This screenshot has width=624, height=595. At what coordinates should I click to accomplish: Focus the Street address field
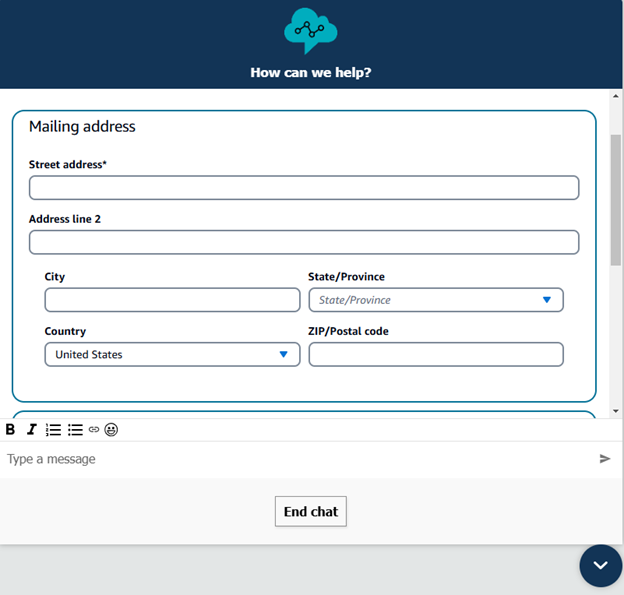[304, 187]
